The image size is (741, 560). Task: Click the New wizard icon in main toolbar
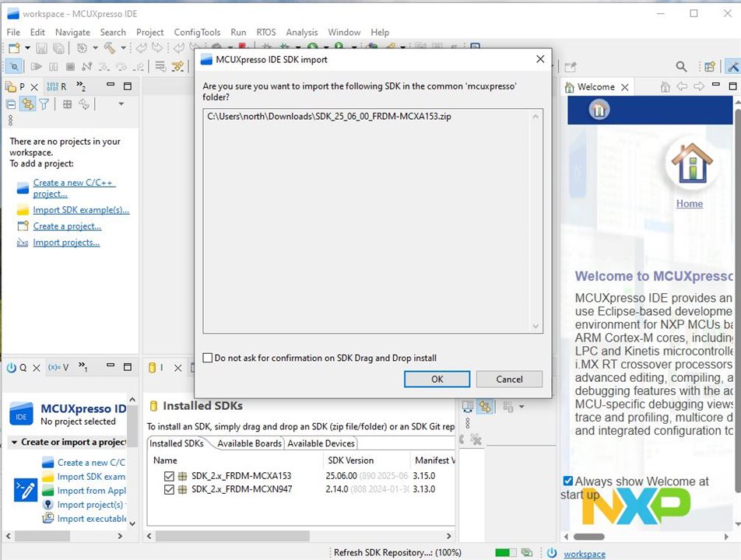pyautogui.click(x=14, y=47)
